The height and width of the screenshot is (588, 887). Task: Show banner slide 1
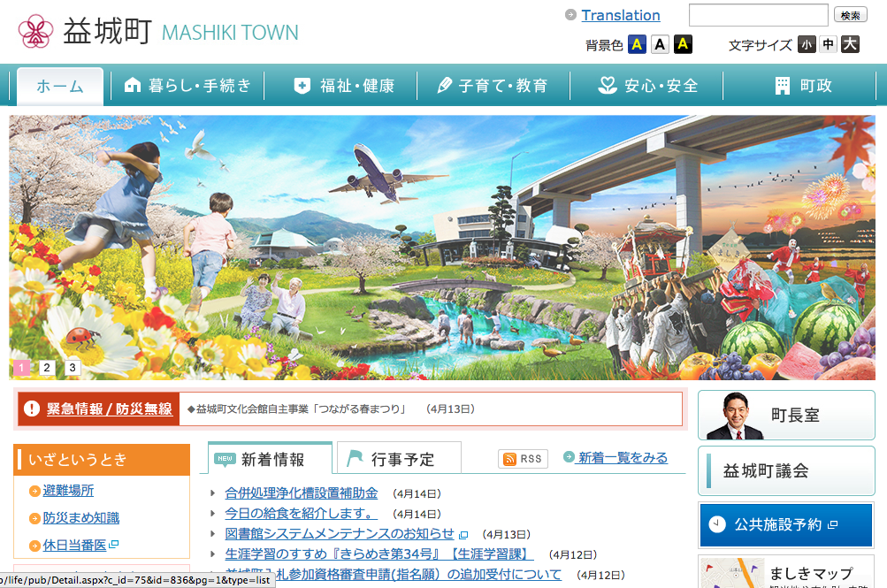tap(21, 368)
